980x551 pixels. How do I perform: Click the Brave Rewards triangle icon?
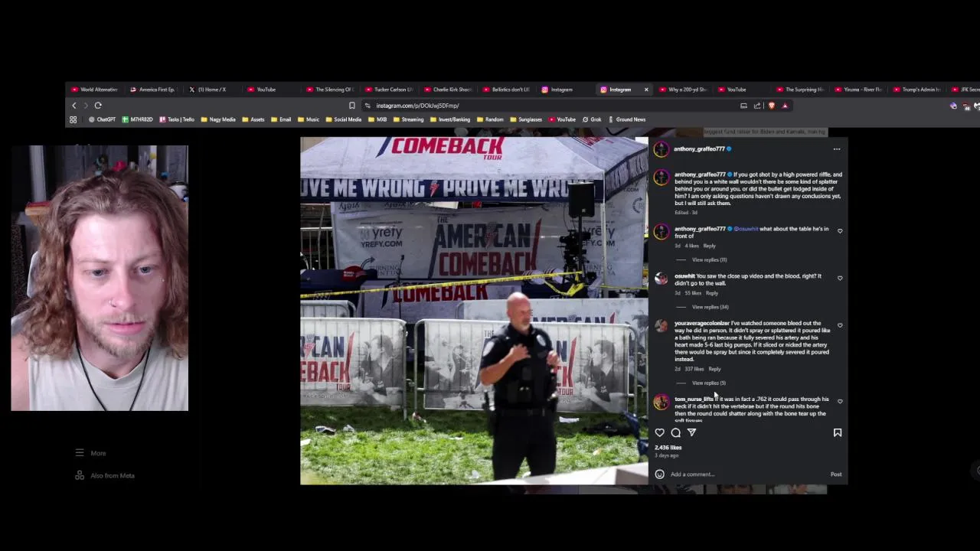[x=785, y=106]
